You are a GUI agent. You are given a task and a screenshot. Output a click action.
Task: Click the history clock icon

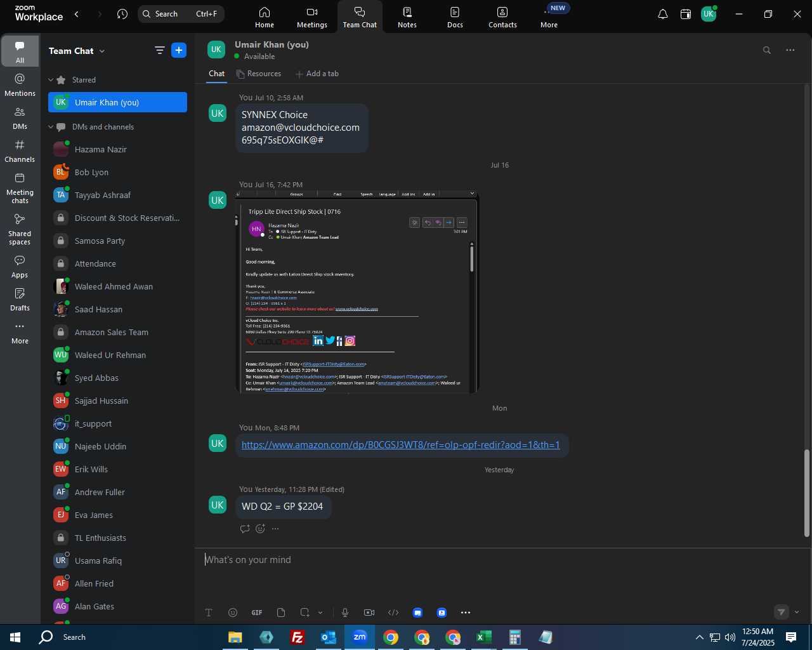tap(122, 14)
